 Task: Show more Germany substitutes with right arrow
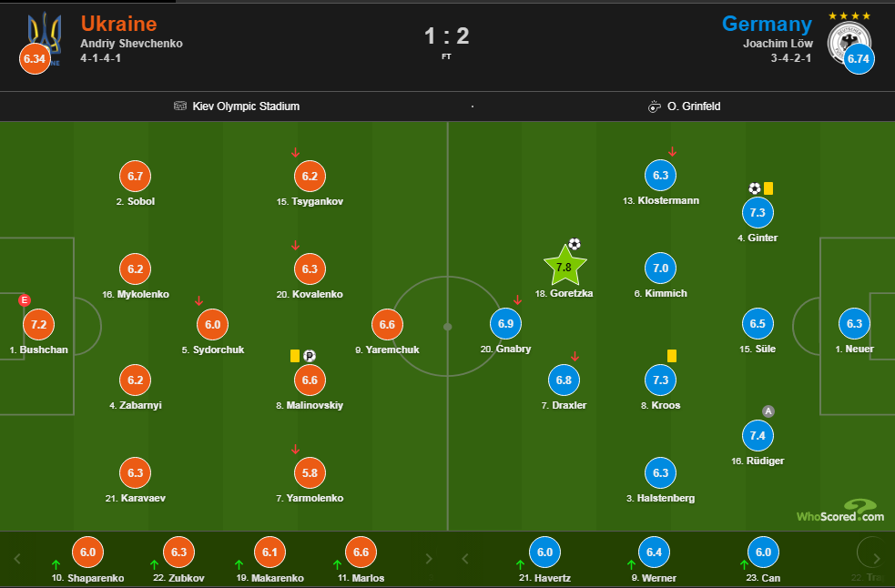(876, 558)
